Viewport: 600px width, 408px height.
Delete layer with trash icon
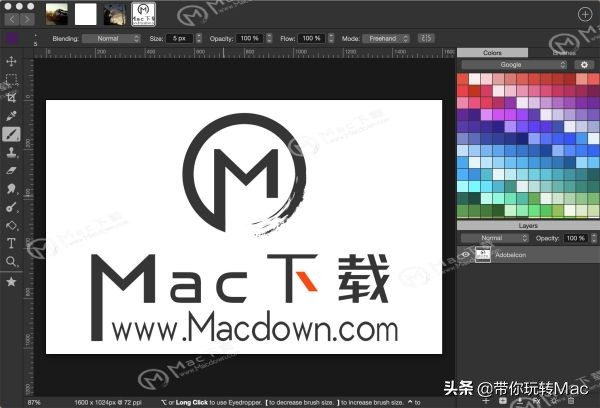point(571,401)
